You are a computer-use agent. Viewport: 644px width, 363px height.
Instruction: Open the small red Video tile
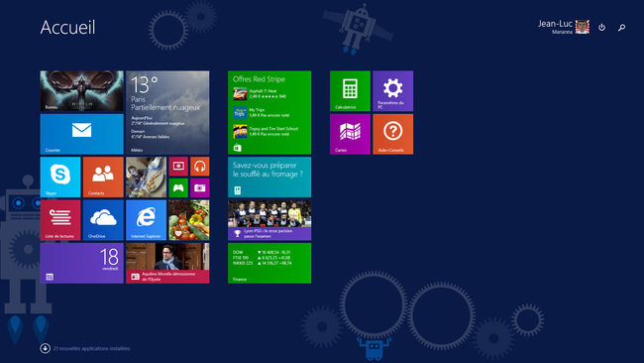(178, 166)
